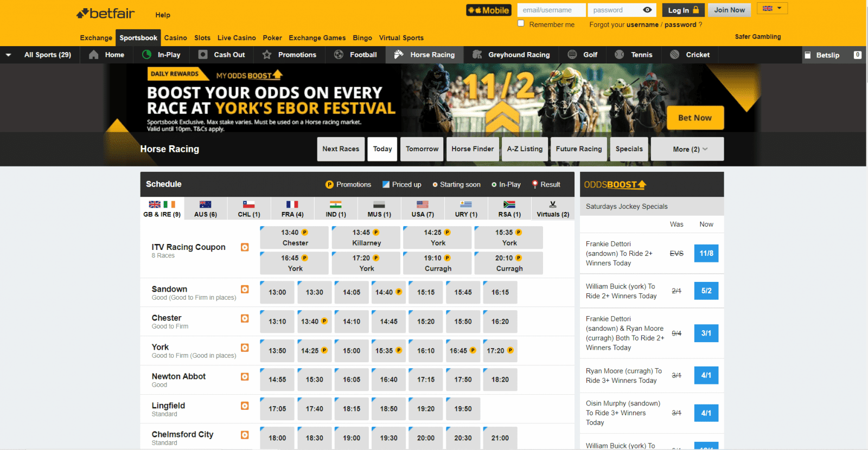Open the Newton Abbot 14:55 race
The image size is (868, 450).
tap(277, 380)
